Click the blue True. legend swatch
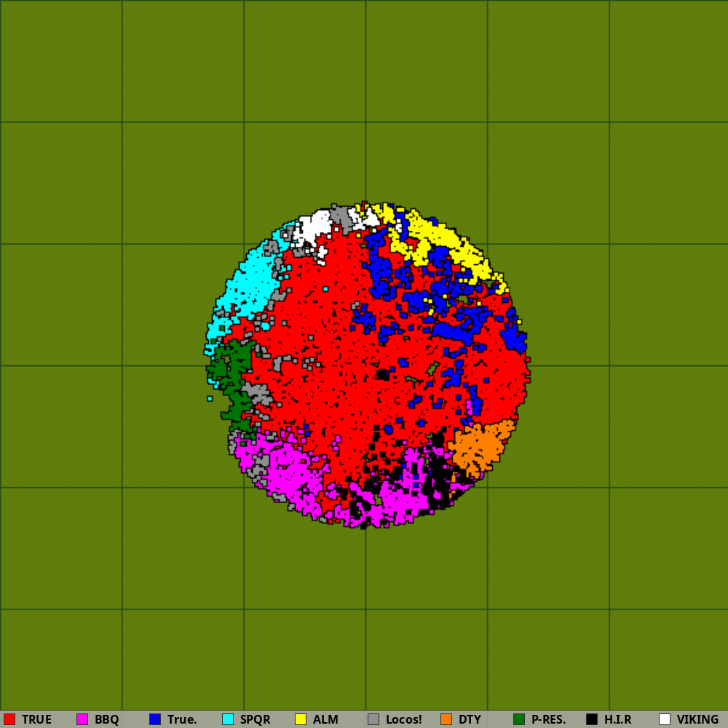Screen dimensions: 728x728 [x=155, y=719]
